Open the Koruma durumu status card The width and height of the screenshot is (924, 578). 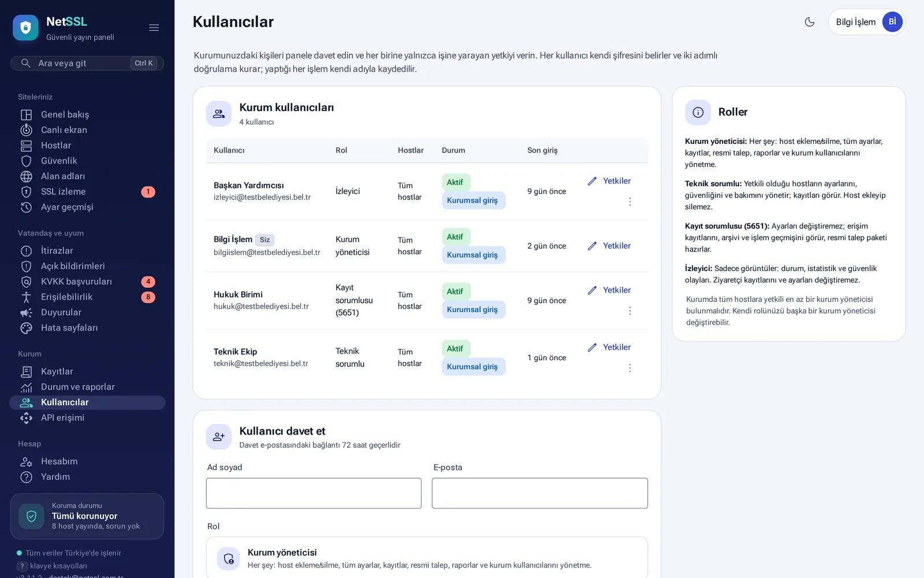tap(87, 516)
